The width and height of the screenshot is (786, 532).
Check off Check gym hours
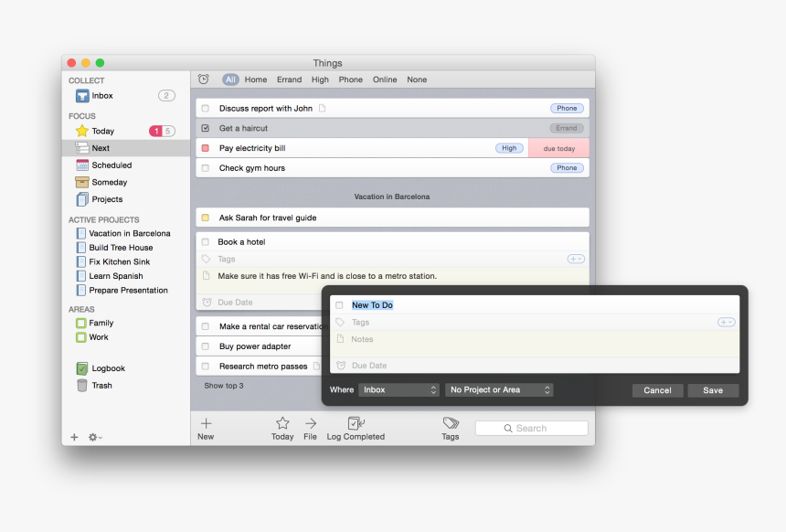[206, 168]
